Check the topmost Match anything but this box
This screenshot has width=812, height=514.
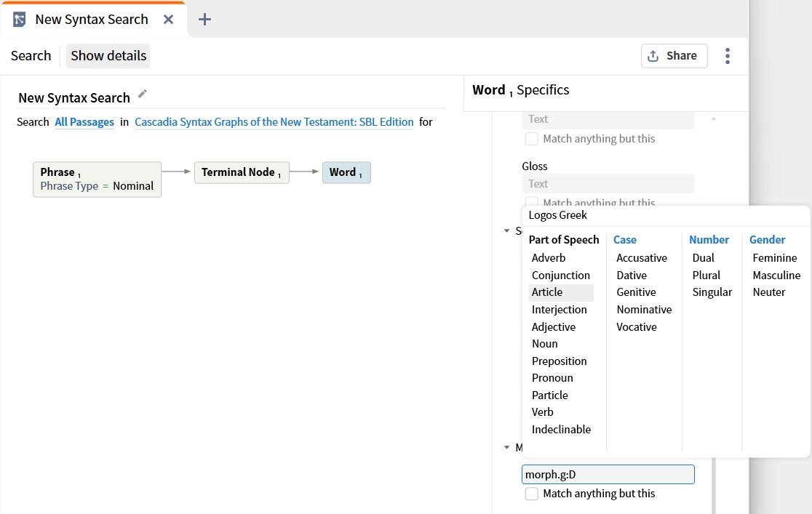[532, 138]
